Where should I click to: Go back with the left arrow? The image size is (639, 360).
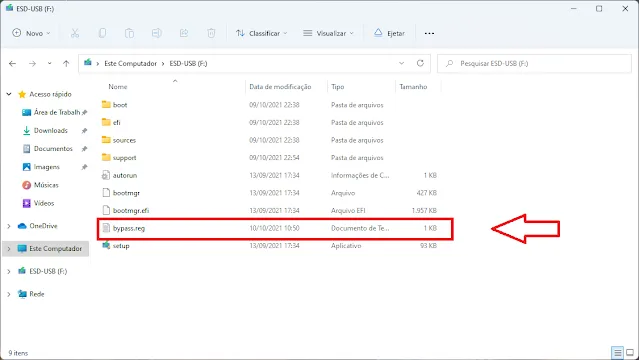[13, 64]
